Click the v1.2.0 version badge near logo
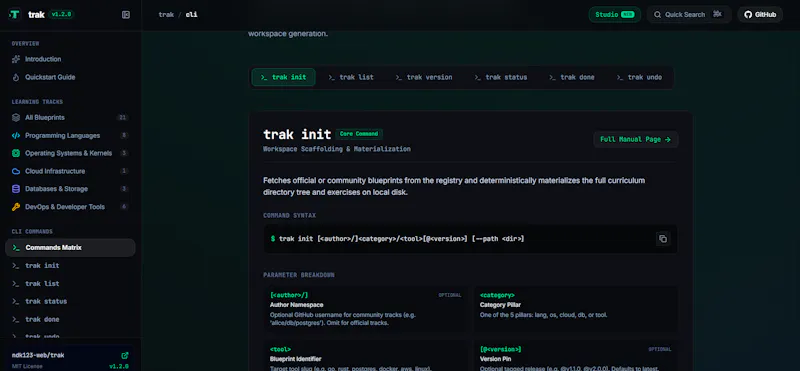The height and width of the screenshot is (371, 800). (x=62, y=15)
